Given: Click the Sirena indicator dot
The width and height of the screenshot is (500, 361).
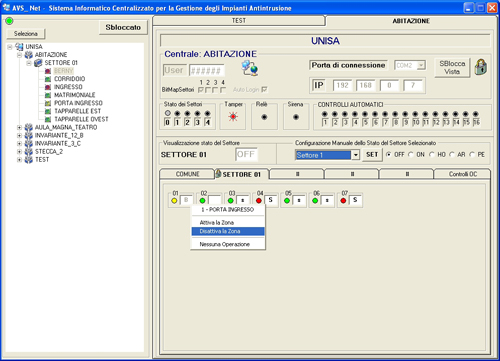Looking at the screenshot, I should (296, 117).
